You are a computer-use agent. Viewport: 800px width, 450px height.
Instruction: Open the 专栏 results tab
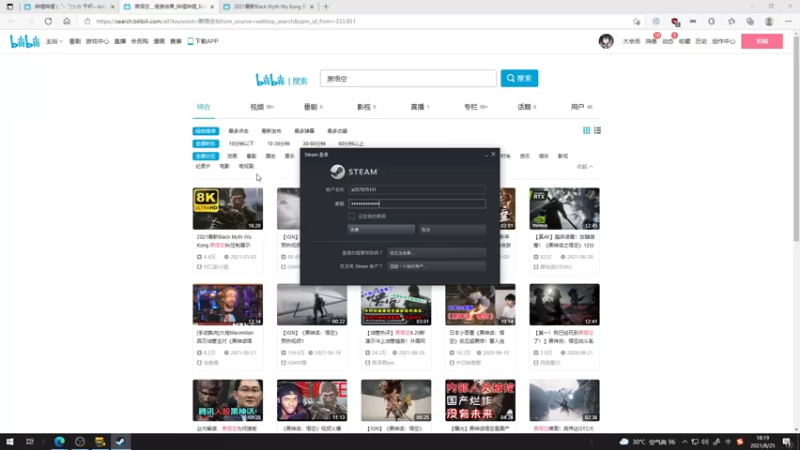[x=476, y=107]
